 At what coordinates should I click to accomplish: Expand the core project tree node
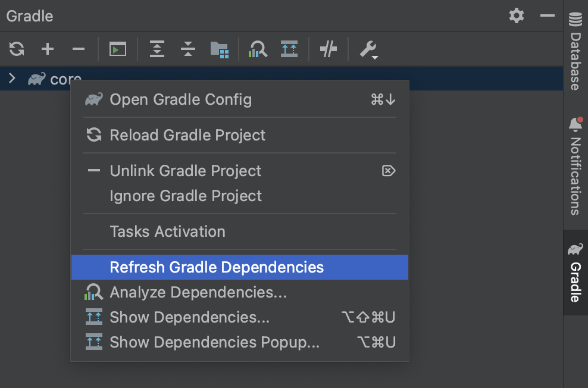12,79
